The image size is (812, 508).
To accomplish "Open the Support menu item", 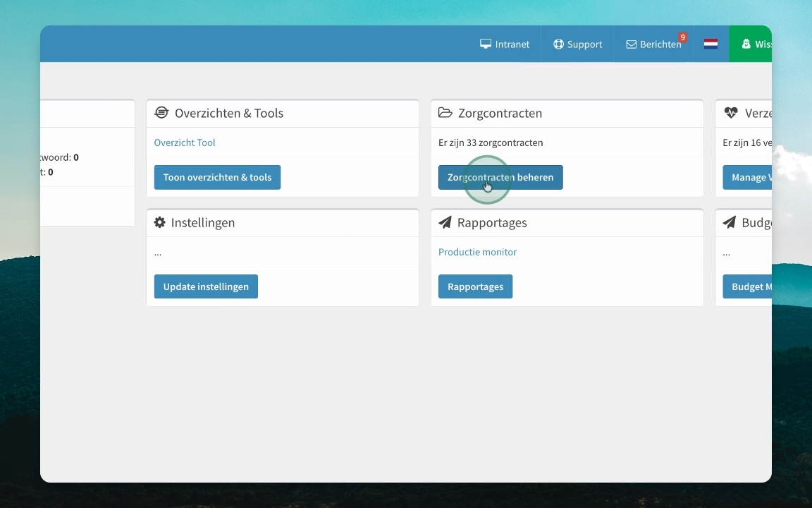I will (x=577, y=44).
